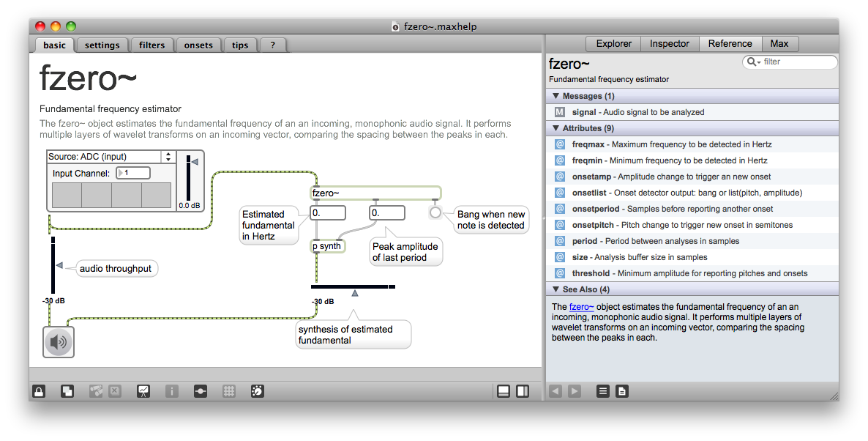868x441 pixels.
Task: Click the bang button for new note
Action: (x=435, y=212)
